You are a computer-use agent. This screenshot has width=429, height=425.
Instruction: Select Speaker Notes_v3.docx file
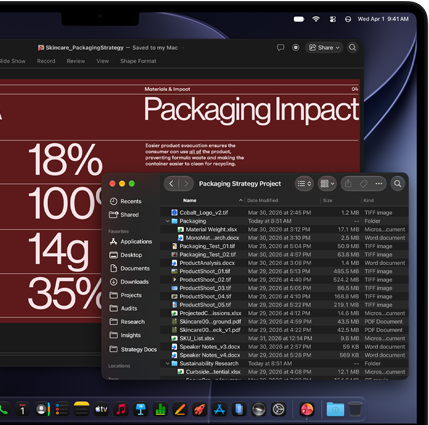coord(284,347)
